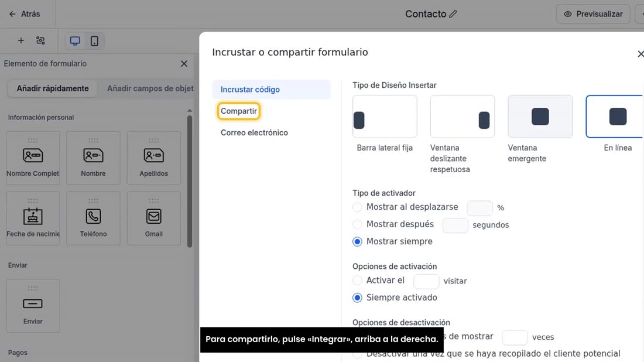This screenshot has width=644, height=362.
Task: Focus the segundos delay input
Action: point(455,225)
